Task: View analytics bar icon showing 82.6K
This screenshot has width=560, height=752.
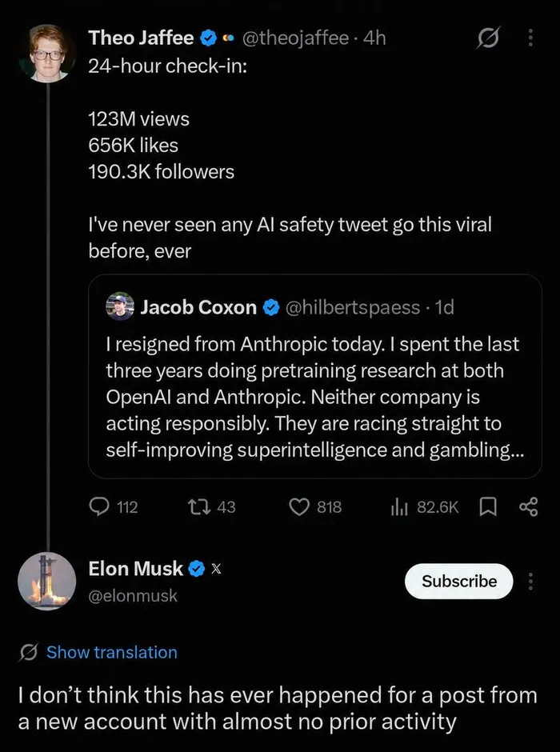Action: (399, 507)
